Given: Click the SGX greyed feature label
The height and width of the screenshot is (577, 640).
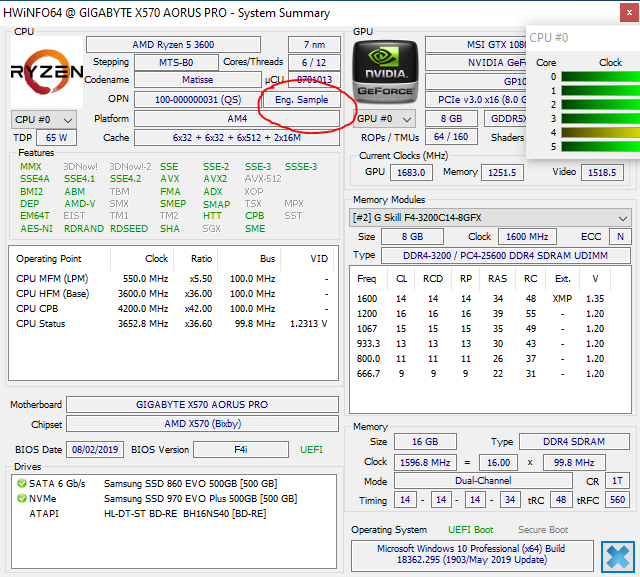Looking at the screenshot, I should point(211,229).
